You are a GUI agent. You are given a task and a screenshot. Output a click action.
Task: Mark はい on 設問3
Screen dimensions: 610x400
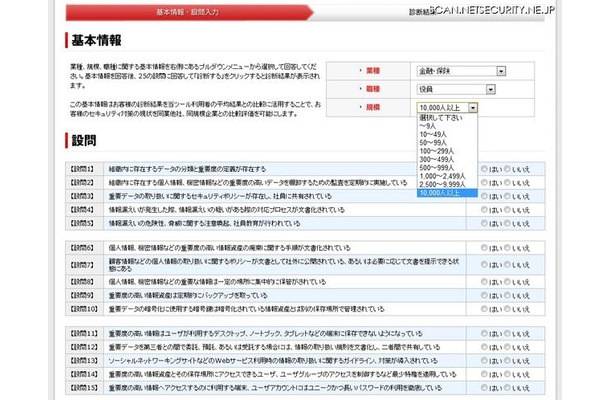[484, 196]
